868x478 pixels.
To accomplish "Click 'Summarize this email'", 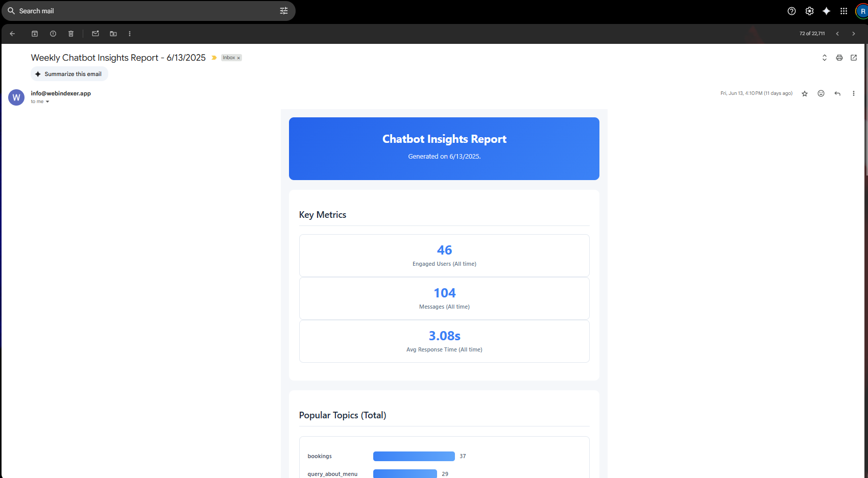I will [69, 74].
